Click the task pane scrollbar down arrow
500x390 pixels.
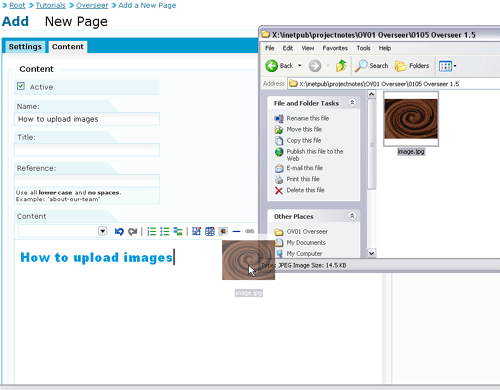(371, 253)
